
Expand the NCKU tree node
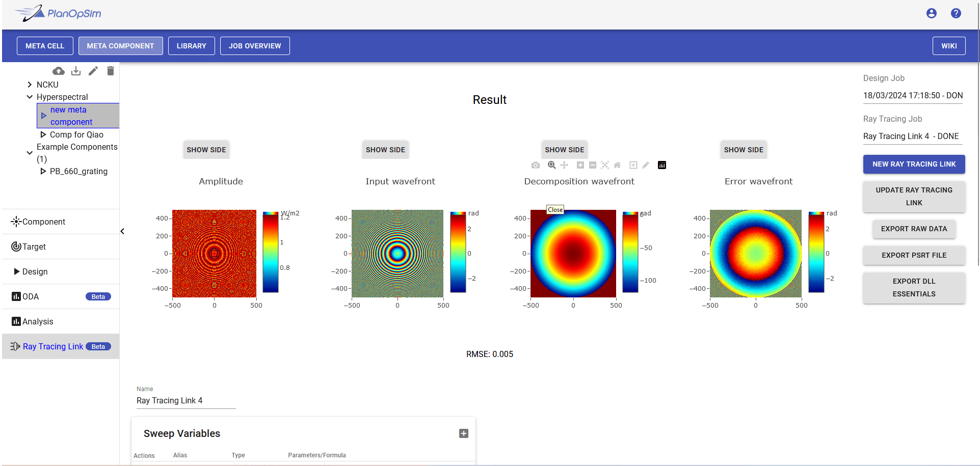(x=29, y=85)
